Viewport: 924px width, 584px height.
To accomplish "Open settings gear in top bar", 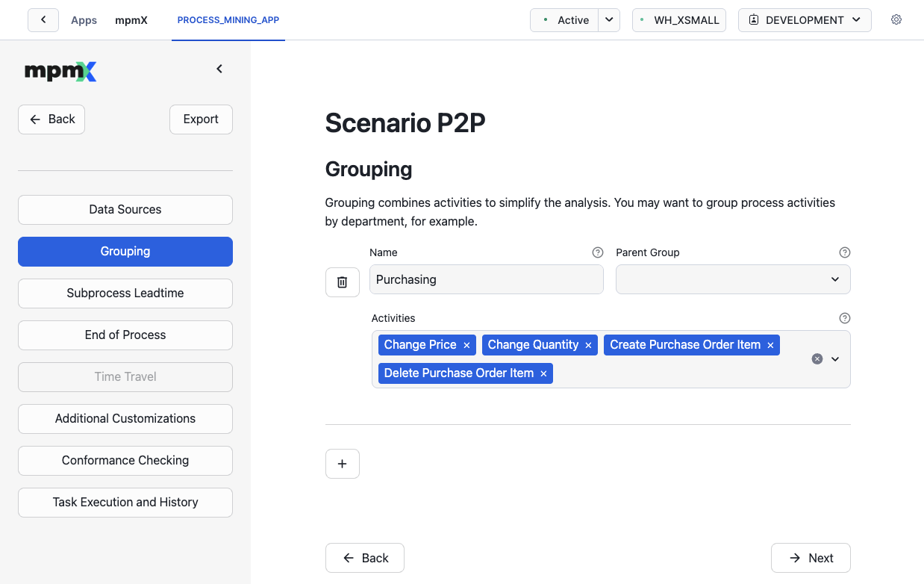I will tap(896, 20).
